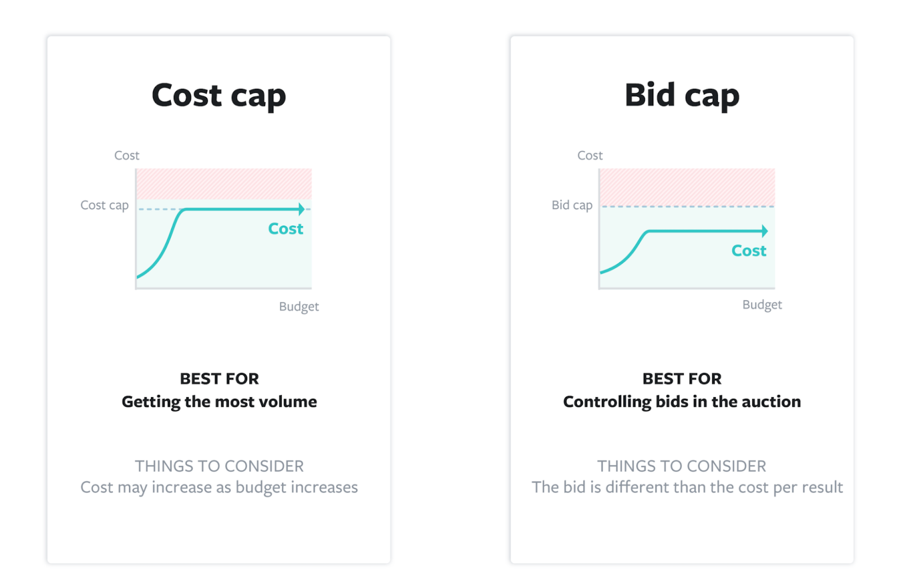Click the teal Cost label in Cost cap chart
This screenshot has width=901, height=588.
(286, 229)
